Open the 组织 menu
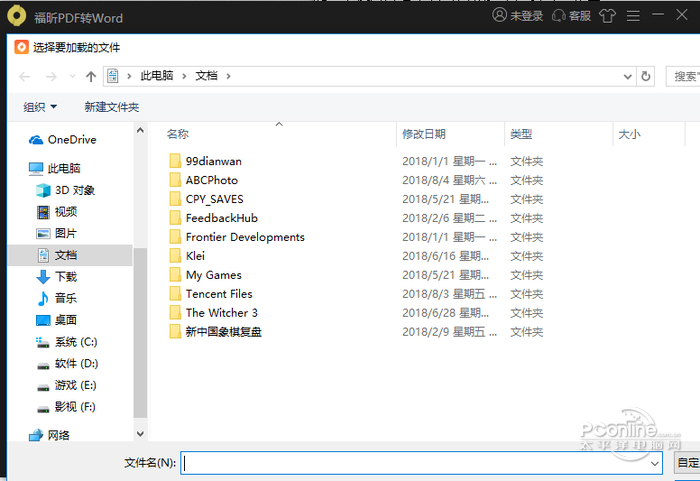Viewport: 700px width, 481px height. [x=40, y=107]
